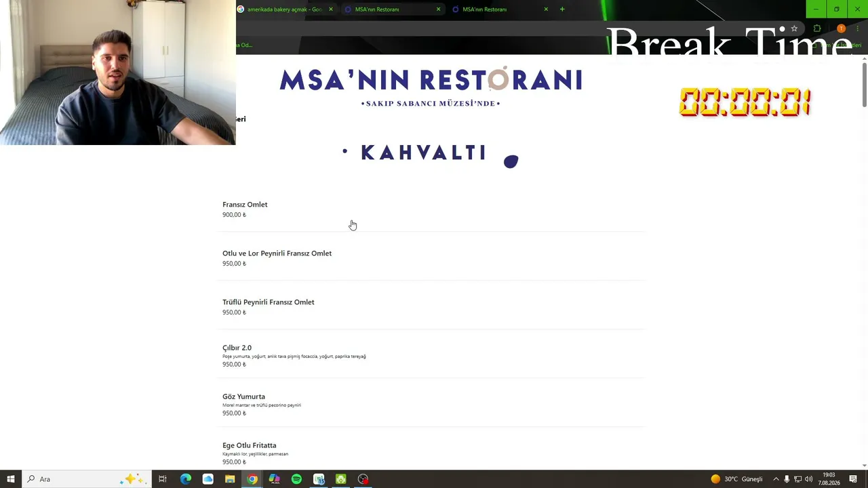Image resolution: width=868 pixels, height=488 pixels.
Task: Open the clock and date 19:03
Action: point(829,479)
